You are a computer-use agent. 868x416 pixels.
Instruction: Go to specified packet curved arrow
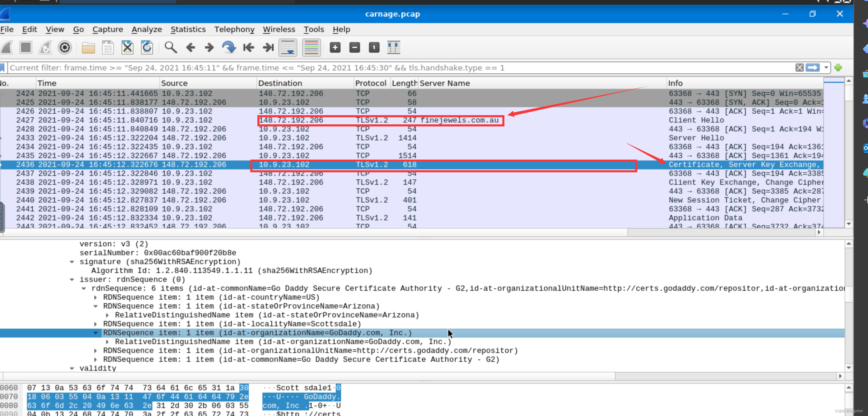click(x=229, y=48)
